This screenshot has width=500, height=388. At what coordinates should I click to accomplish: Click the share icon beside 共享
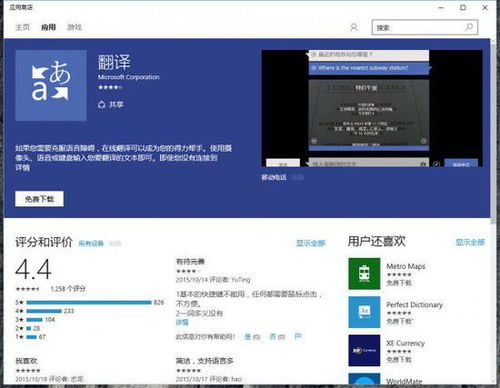pyautogui.click(x=102, y=105)
